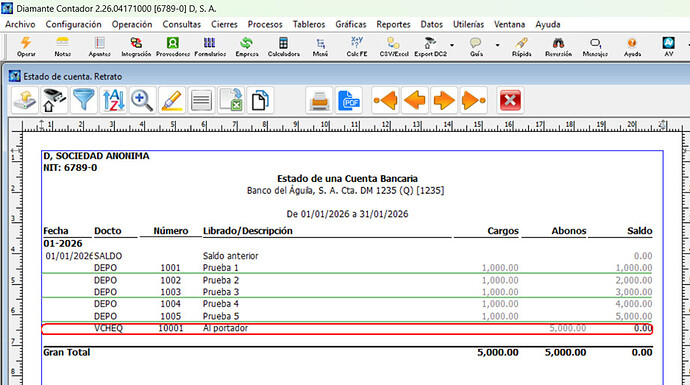Viewport: 690px width, 385px height.
Task: Click the VCHEQ document type cell
Action: [108, 328]
